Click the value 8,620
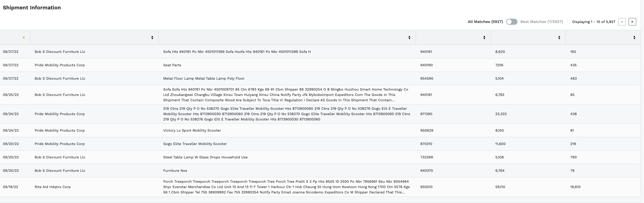Viewport: 644px width, 203px height. click(x=500, y=52)
